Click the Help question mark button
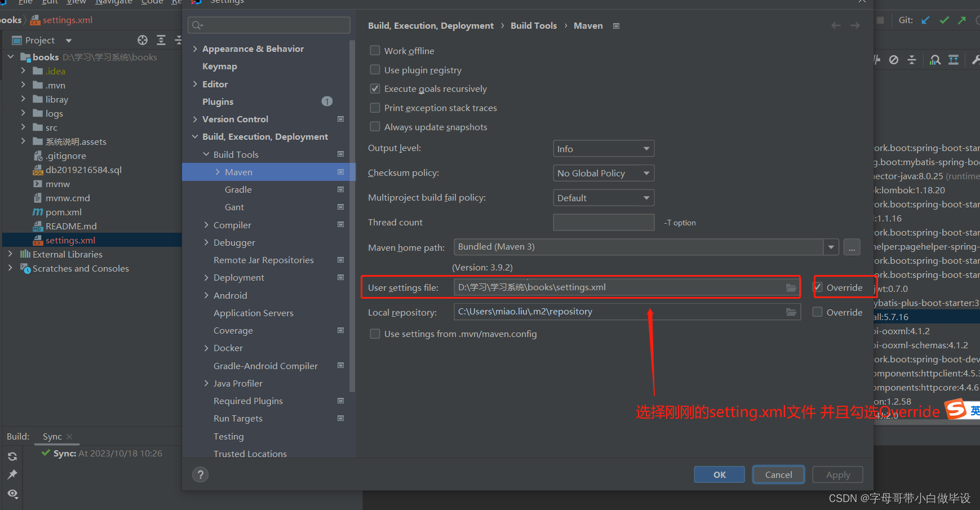 [x=200, y=474]
